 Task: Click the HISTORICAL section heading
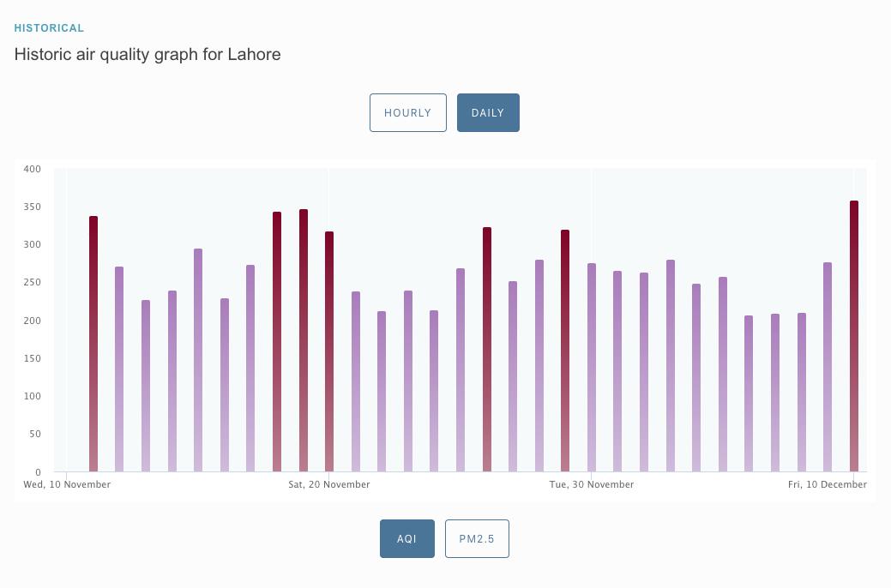tap(49, 28)
